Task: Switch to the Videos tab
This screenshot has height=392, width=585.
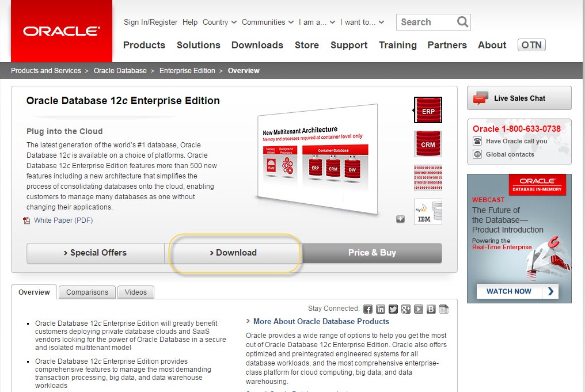Action: coord(136,292)
